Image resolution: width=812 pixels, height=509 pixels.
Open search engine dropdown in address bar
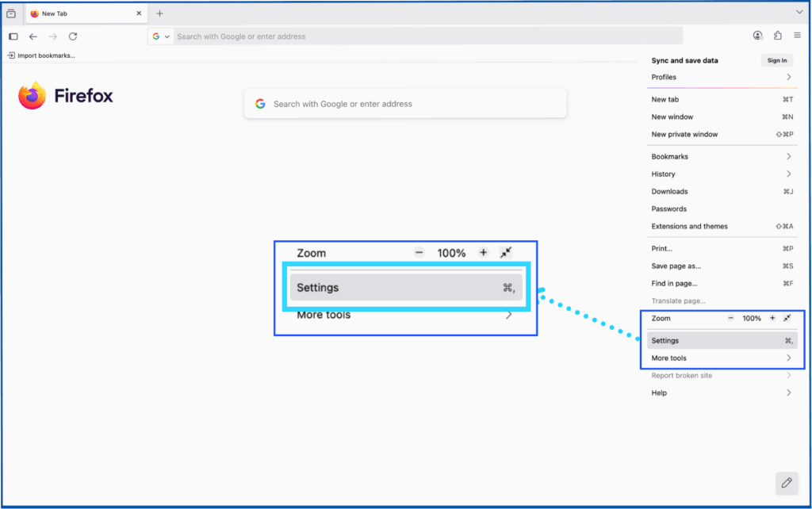[x=161, y=36]
